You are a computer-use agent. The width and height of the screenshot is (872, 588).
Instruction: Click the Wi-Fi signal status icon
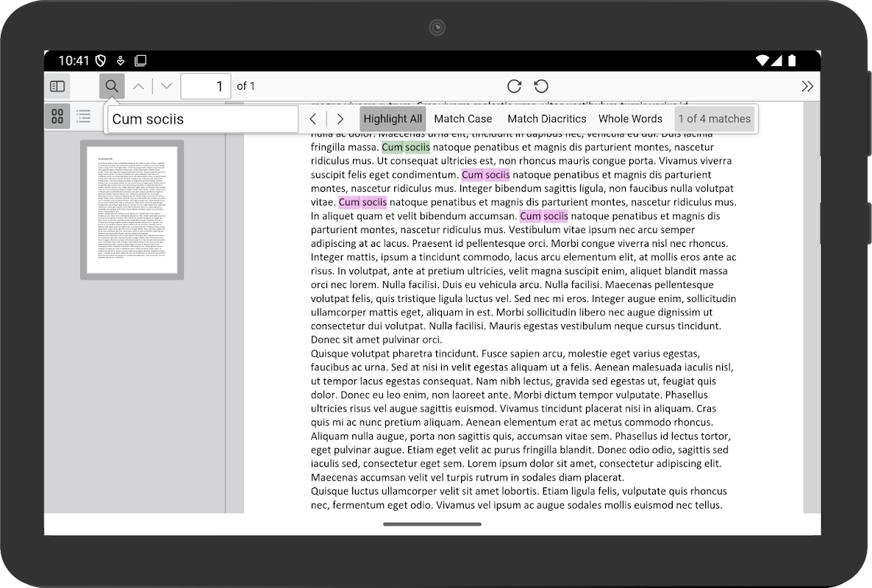click(x=762, y=60)
